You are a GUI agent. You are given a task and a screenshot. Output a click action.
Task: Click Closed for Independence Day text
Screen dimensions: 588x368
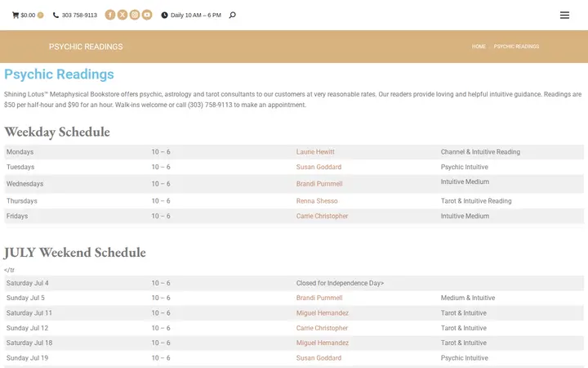340,283
